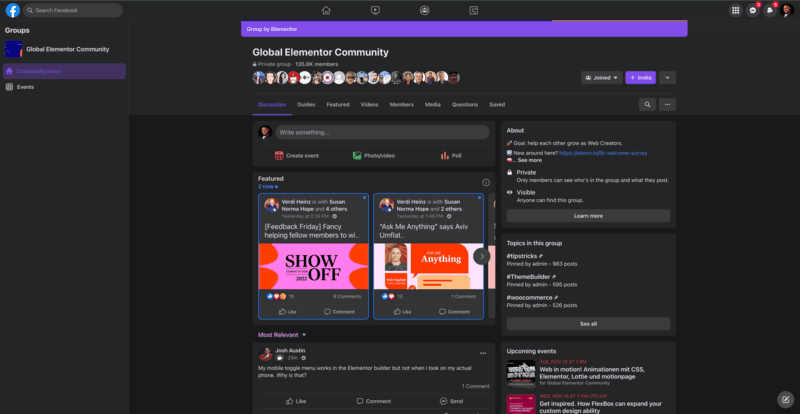Open the account profile picture menu
Viewport: 800px width, 414px height.
click(787, 10)
